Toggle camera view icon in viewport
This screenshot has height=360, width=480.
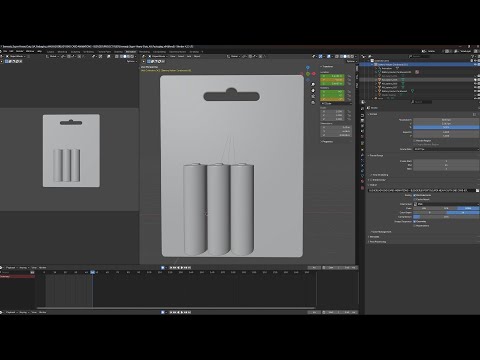click(x=313, y=96)
